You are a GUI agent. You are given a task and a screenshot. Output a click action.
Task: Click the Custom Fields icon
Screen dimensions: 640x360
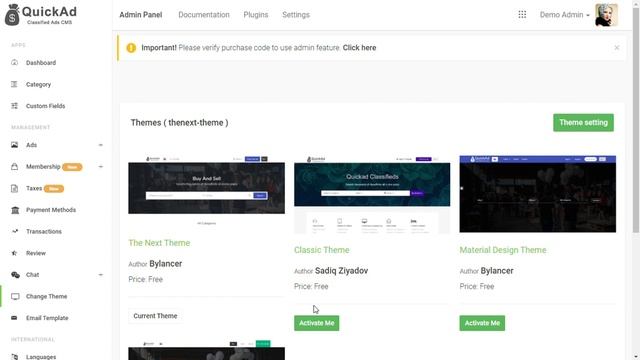(x=15, y=106)
